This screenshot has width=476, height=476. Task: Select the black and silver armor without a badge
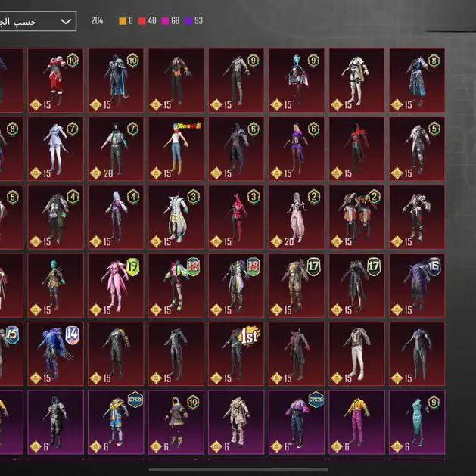click(x=417, y=217)
